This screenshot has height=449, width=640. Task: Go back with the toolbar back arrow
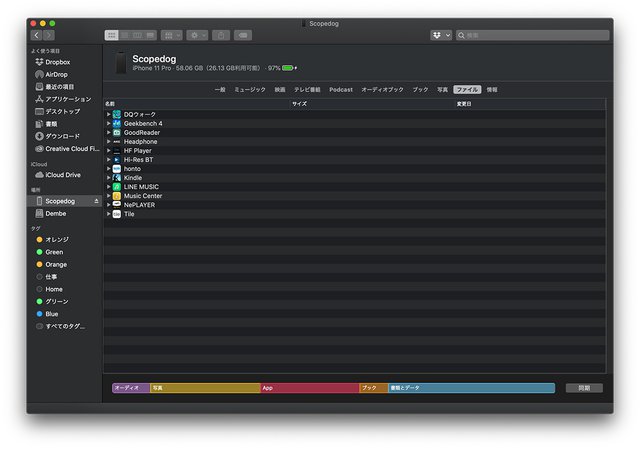[x=36, y=35]
